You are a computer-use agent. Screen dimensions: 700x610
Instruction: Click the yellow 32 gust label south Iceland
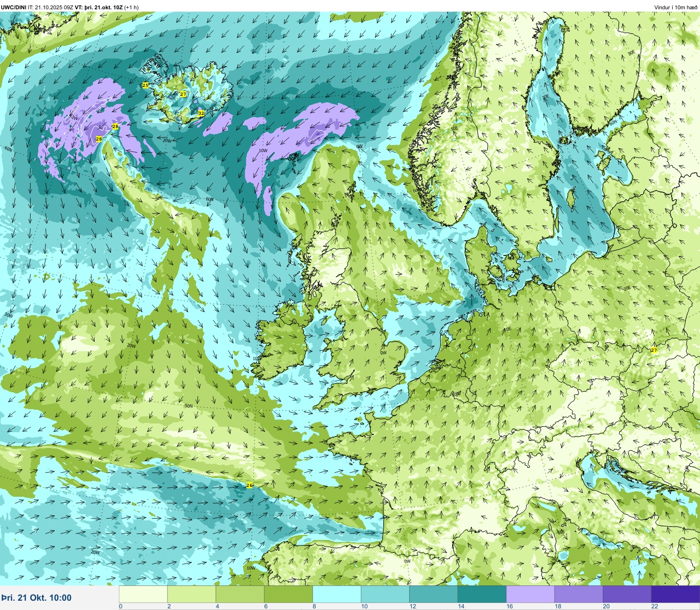(x=201, y=113)
